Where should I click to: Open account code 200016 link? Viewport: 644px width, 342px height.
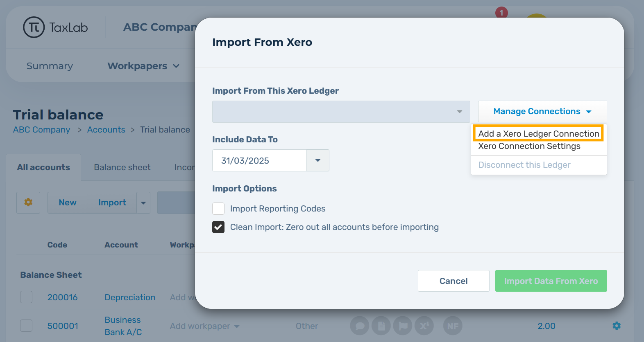62,297
